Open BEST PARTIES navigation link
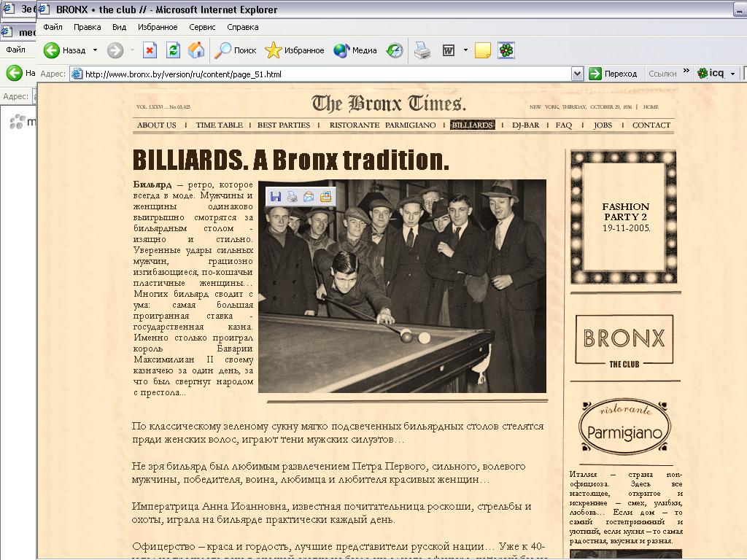 [x=284, y=125]
